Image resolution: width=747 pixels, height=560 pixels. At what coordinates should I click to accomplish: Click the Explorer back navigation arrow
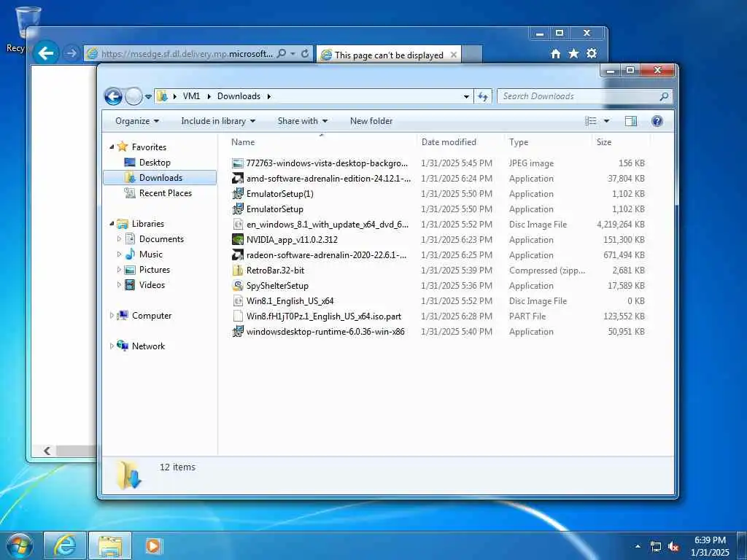[113, 97]
